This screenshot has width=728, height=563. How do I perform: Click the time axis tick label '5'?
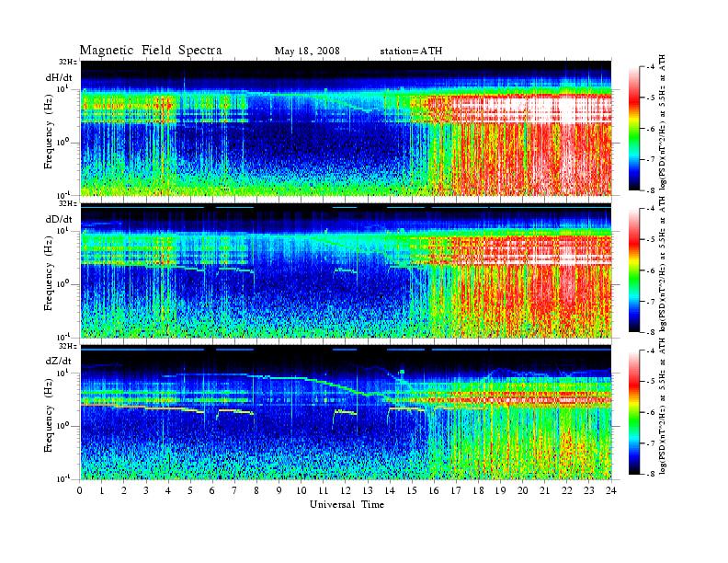point(190,490)
